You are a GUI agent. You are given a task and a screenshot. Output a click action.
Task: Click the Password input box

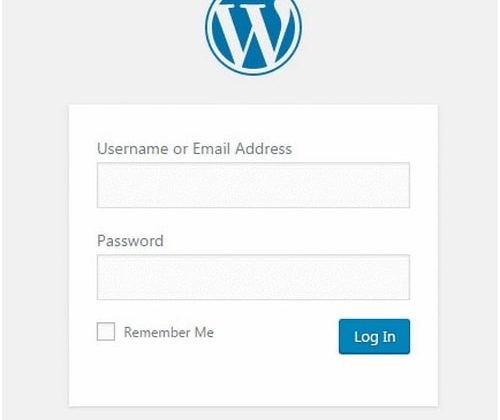point(253,277)
